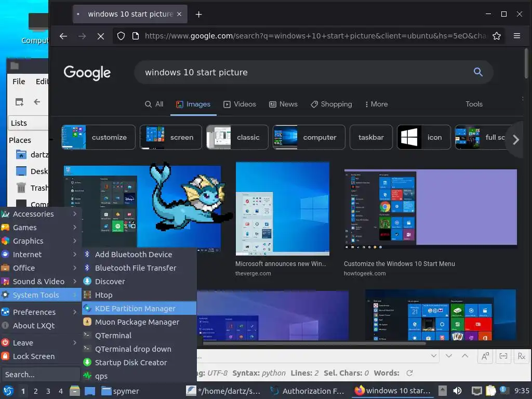Click the blue Google search magnifier
Image resolution: width=532 pixels, height=399 pixels.
pyautogui.click(x=478, y=72)
